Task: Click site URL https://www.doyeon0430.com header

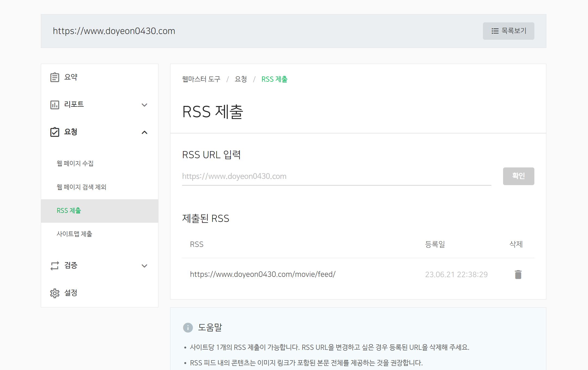Action: [x=114, y=31]
